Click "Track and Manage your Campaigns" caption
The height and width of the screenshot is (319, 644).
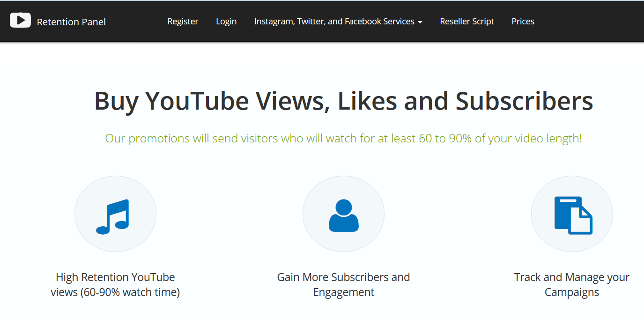tap(571, 284)
